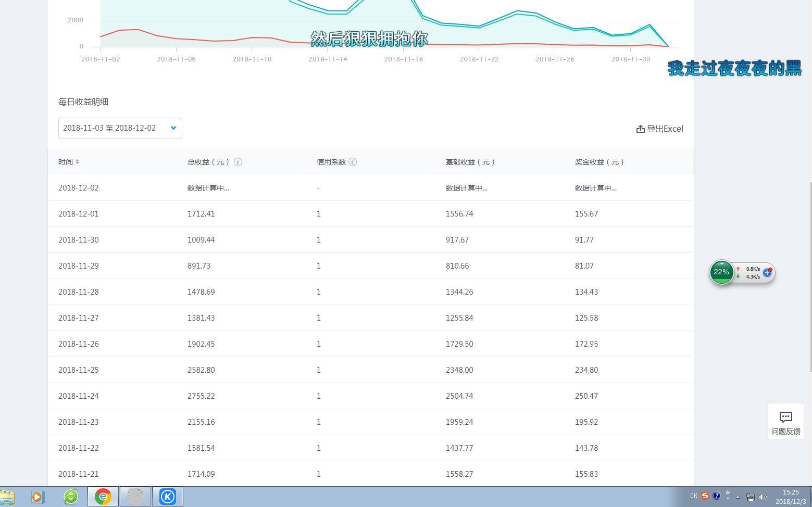This screenshot has height=507, width=812.
Task: Click the 2018-11-29 date cell
Action: 79,266
